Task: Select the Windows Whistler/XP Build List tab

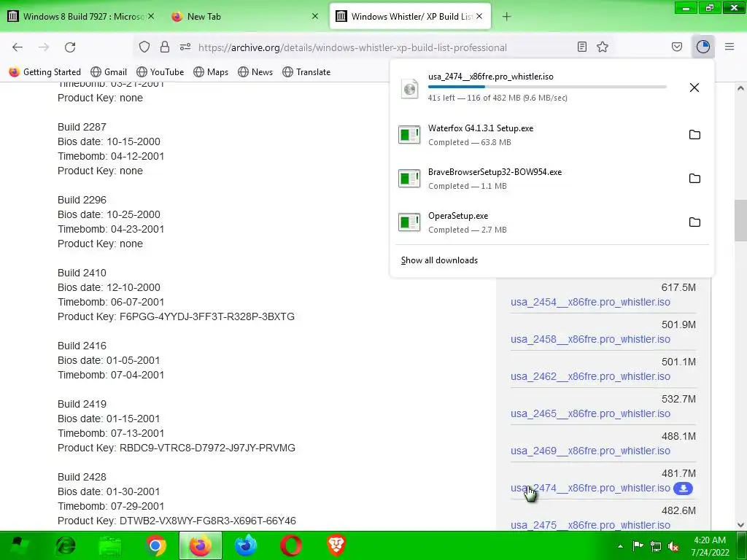Action: pos(410,17)
